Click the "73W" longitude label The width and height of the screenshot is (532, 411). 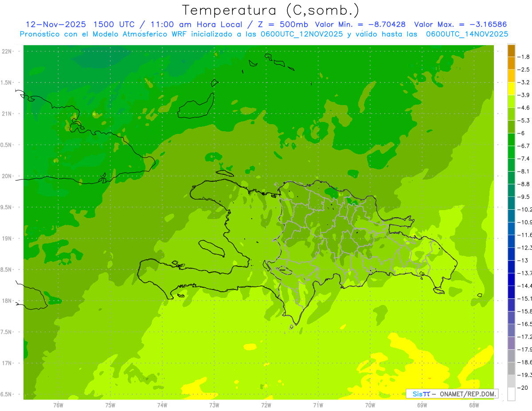(214, 405)
